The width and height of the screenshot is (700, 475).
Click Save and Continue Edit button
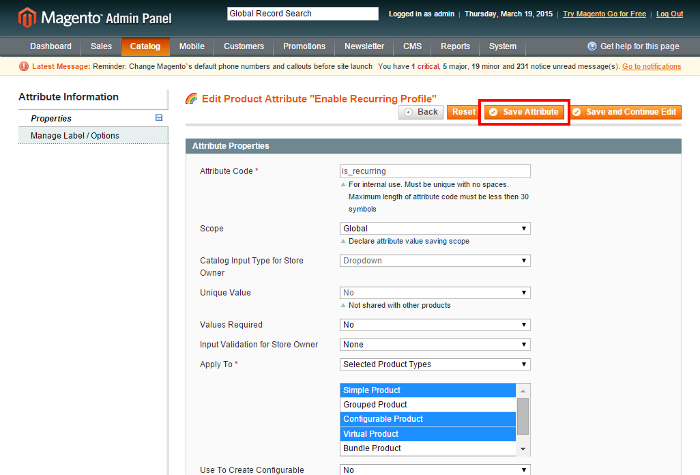tap(626, 112)
